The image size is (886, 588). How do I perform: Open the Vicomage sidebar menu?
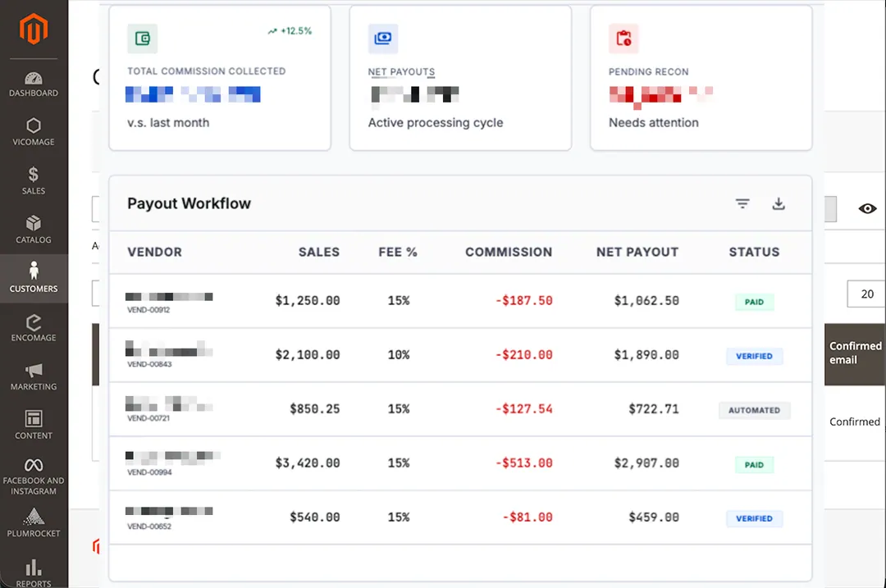34,132
